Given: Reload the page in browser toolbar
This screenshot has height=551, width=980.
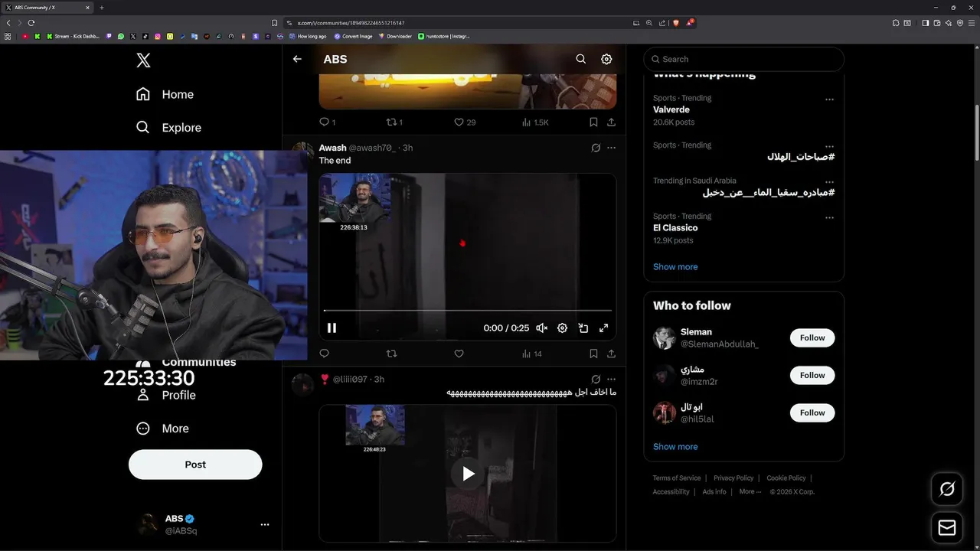Looking at the screenshot, I should click(31, 23).
